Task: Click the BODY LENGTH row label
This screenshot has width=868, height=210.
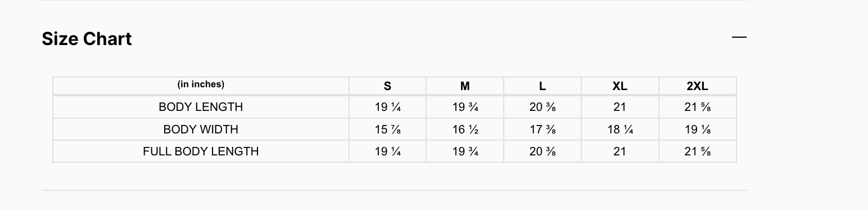Action: tap(201, 107)
